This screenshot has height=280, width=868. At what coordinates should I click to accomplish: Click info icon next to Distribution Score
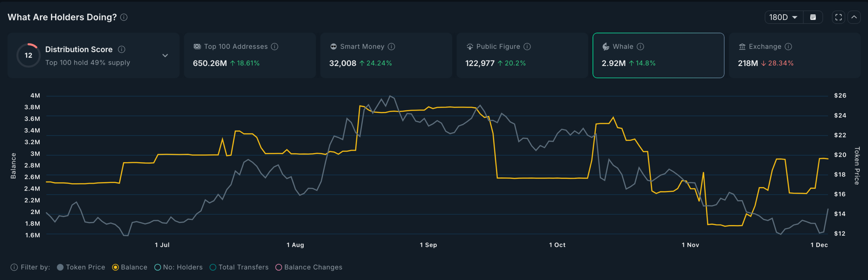[121, 49]
